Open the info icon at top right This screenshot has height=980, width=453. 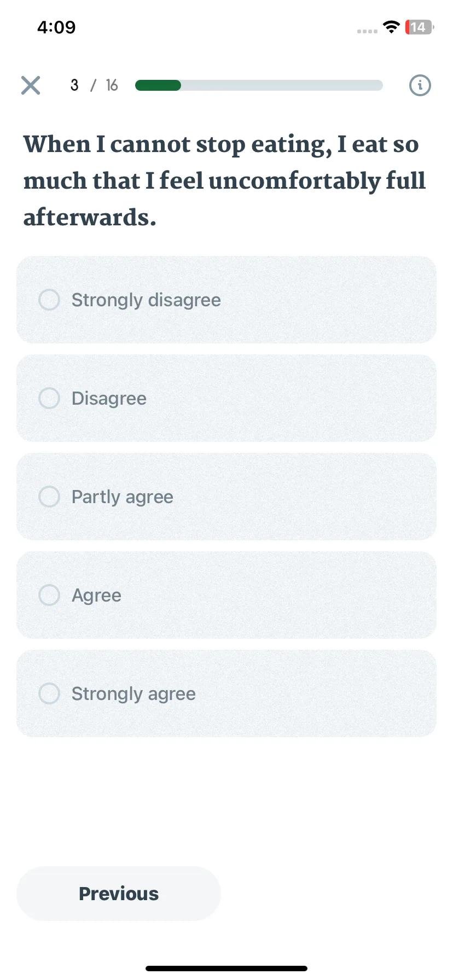point(420,85)
